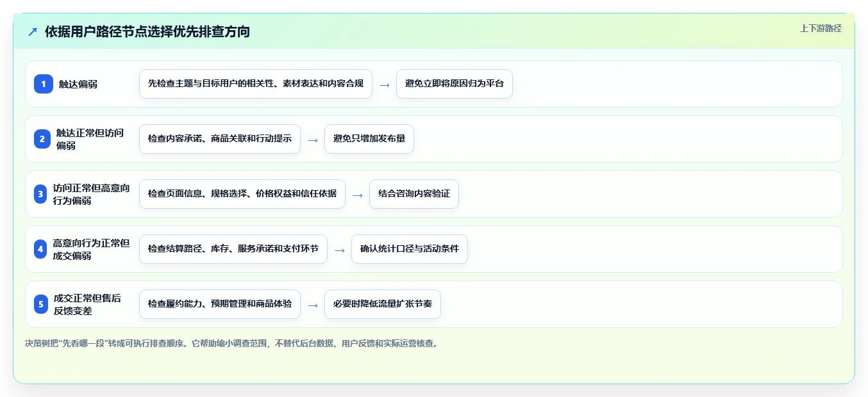Select the 成交正常但售后反馈变差 label
868x397 pixels.
(88, 304)
